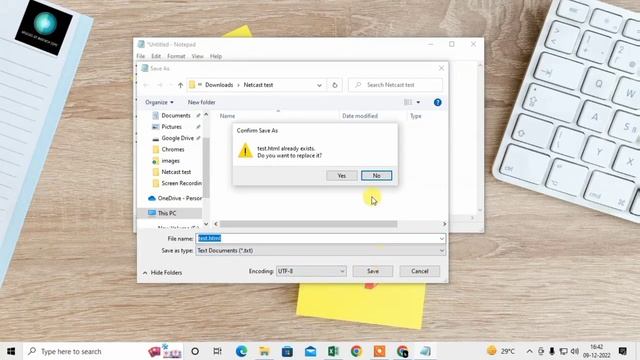The height and width of the screenshot is (360, 640).
Task: Sort by the Date modified column header
Action: (360, 116)
